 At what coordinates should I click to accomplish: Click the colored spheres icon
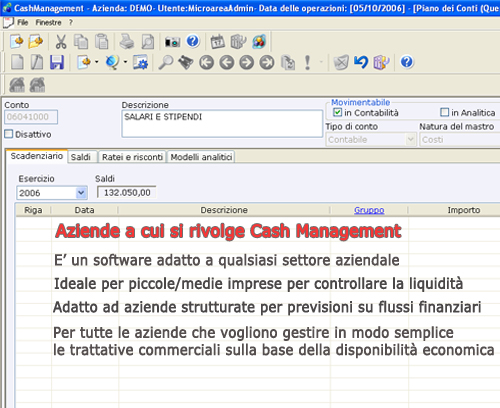[259, 42]
